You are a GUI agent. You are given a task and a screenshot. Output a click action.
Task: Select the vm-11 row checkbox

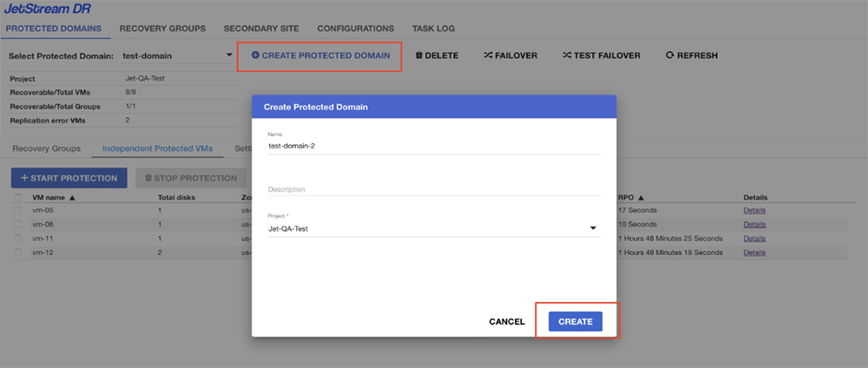click(18, 239)
